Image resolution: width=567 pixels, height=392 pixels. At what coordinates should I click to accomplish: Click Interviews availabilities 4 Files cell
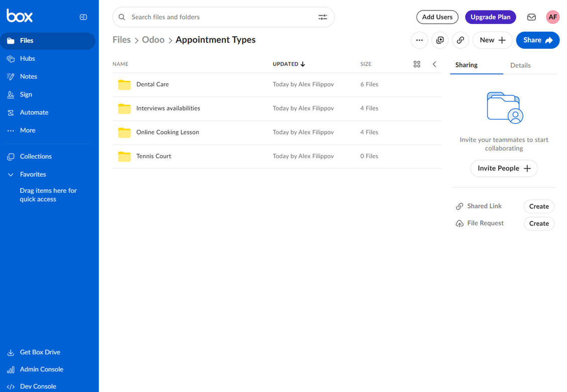tap(369, 108)
